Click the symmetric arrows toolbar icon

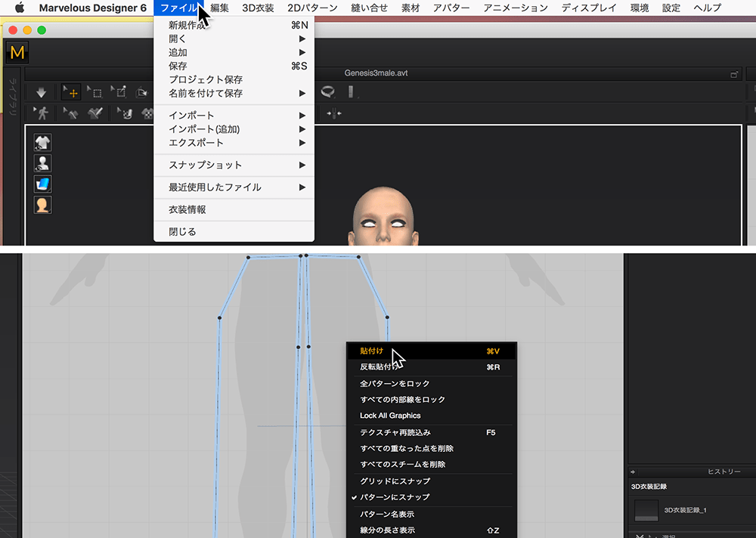coord(334,113)
